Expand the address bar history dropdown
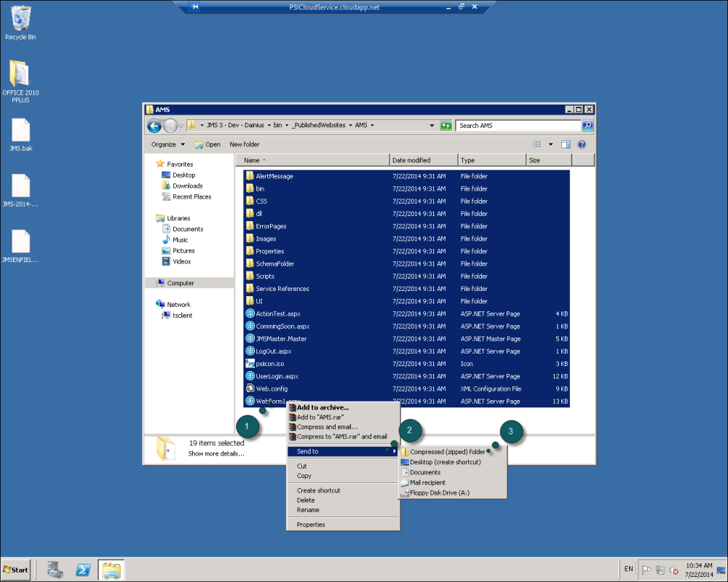Screen dimensions: 728x582 pos(432,125)
